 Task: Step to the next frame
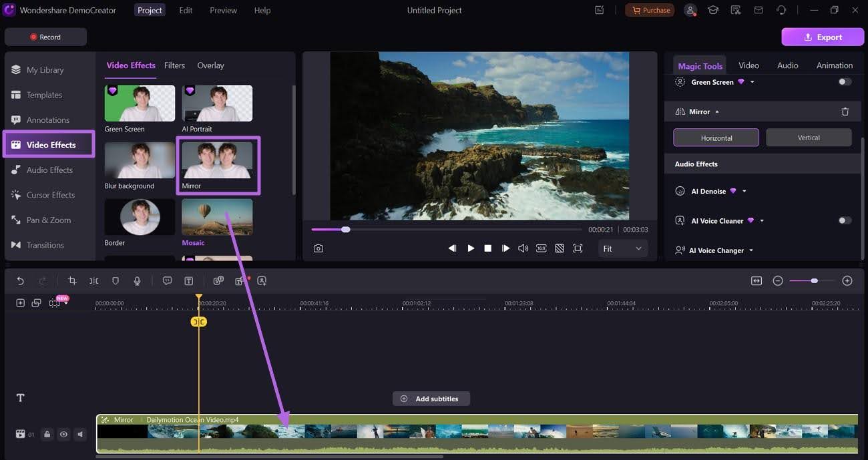click(x=505, y=248)
